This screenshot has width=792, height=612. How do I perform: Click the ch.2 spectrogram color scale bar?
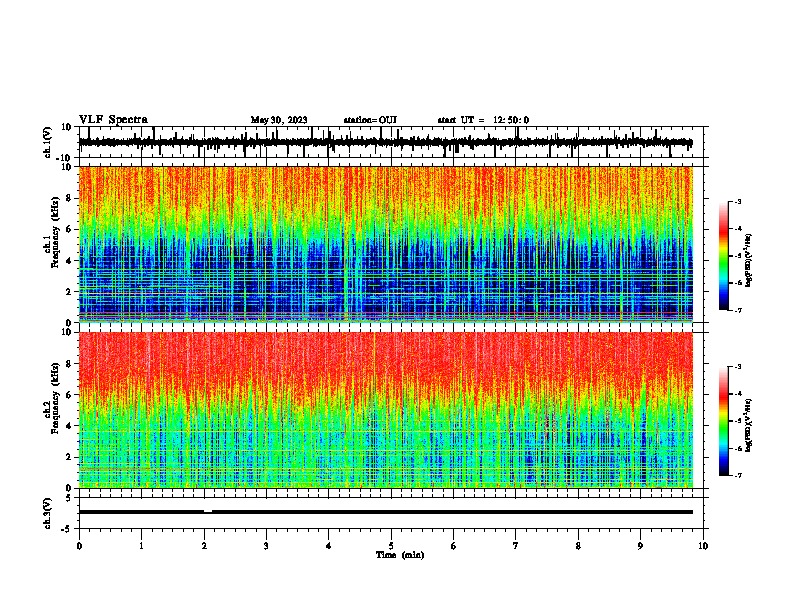723,421
